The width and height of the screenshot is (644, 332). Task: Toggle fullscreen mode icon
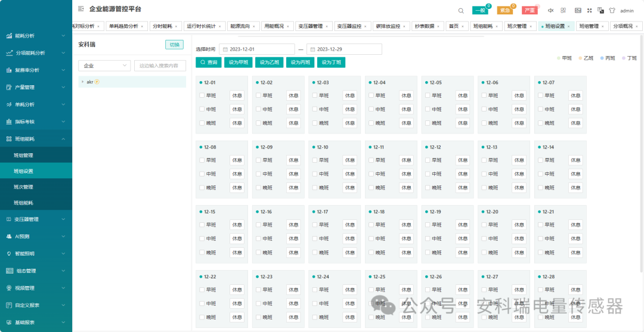[590, 11]
